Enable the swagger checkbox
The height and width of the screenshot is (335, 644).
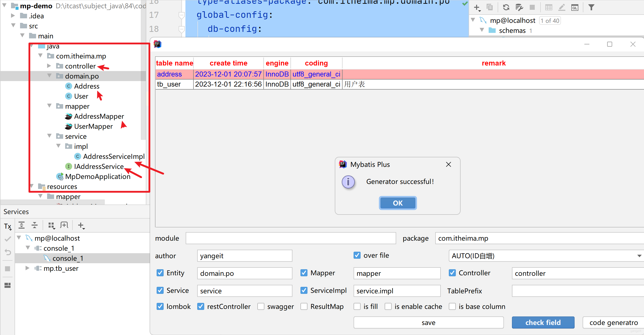click(x=261, y=306)
